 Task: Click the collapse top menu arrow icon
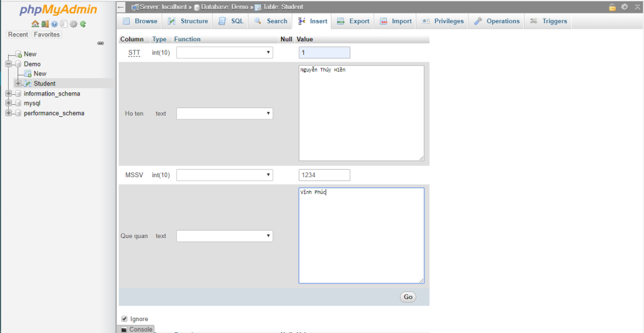click(637, 7)
